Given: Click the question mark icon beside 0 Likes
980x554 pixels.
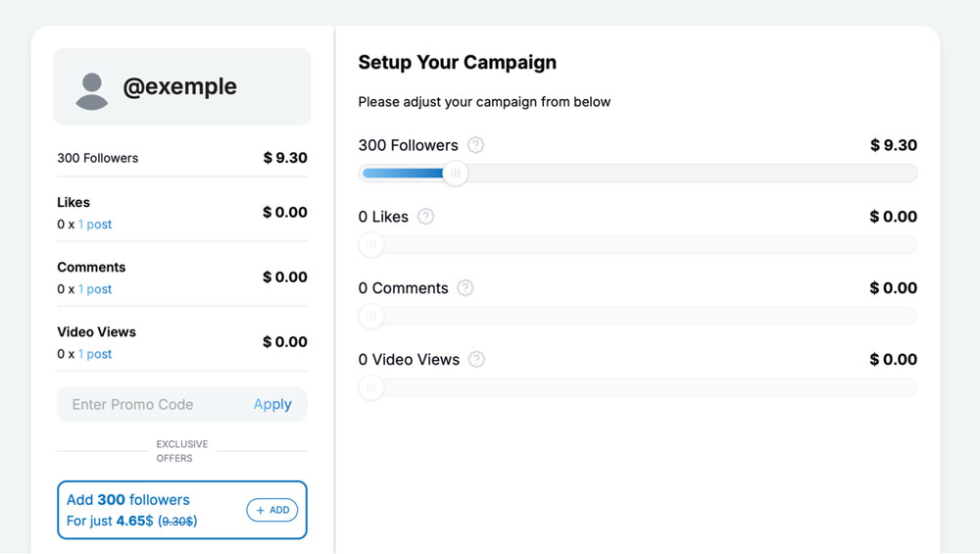Looking at the screenshot, I should coord(425,217).
